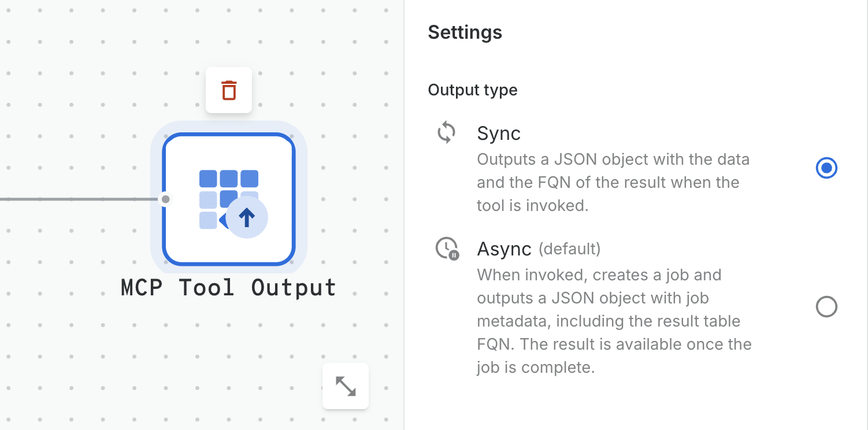Click the Sync option description text
Viewport: 868px width, 430px height.
coord(613,182)
